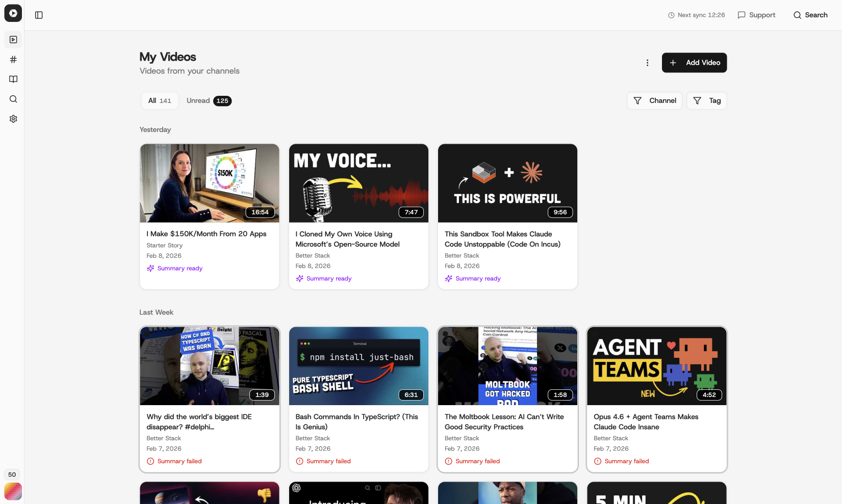Click the Next sync clock icon
Viewport: 842px width, 504px height.
coord(671,15)
